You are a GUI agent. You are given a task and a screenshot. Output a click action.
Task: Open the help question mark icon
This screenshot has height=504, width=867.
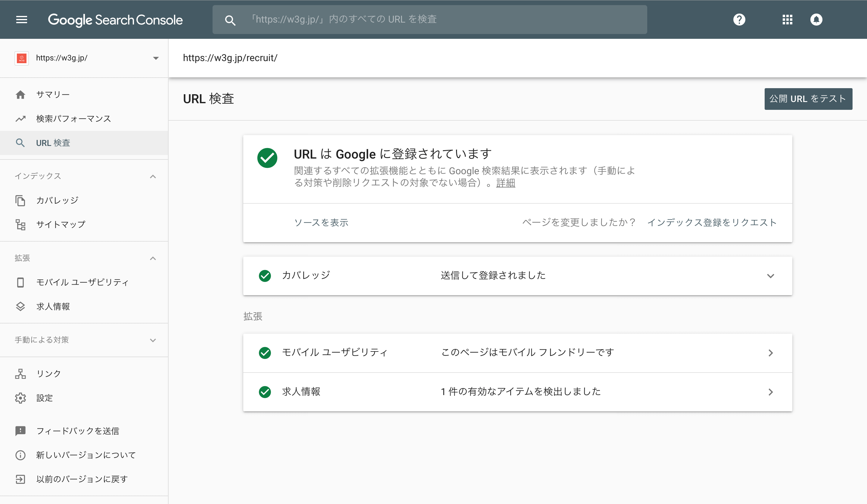pyautogui.click(x=739, y=20)
